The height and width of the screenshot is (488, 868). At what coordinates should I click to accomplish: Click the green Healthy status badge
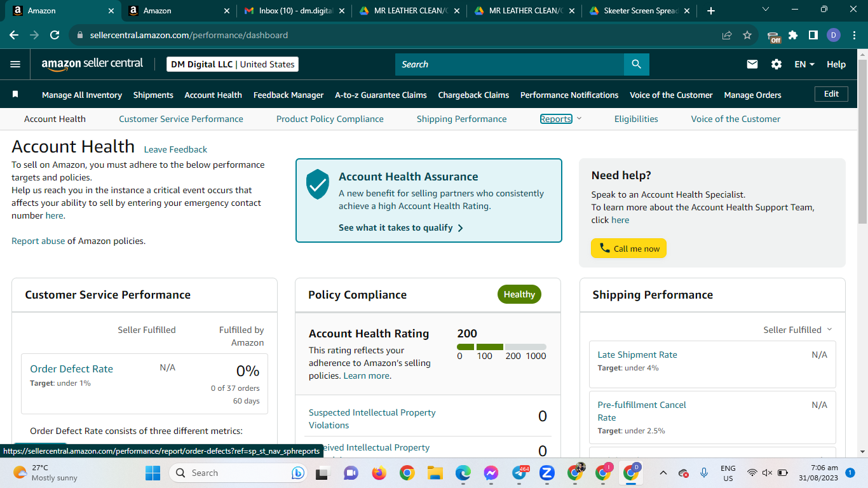(x=519, y=294)
